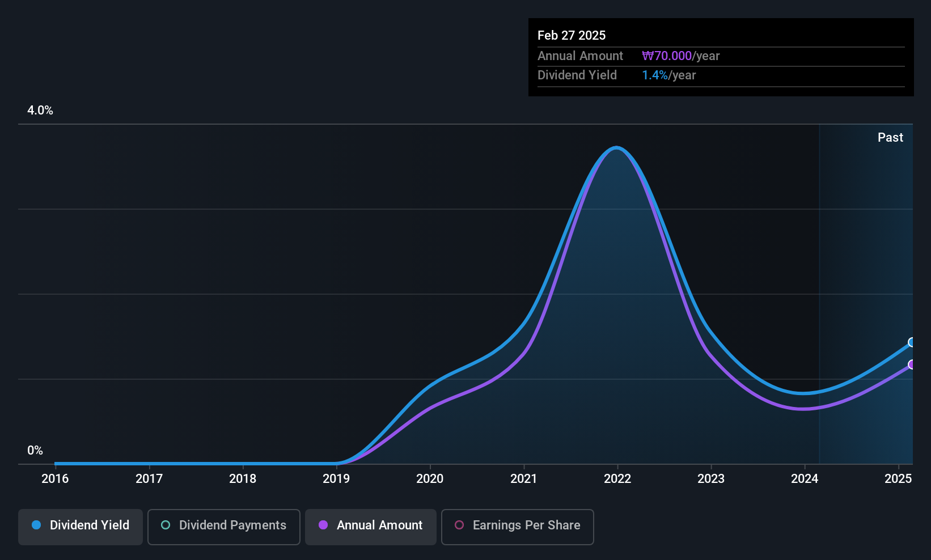Click the 2024 x-axis label

[805, 478]
